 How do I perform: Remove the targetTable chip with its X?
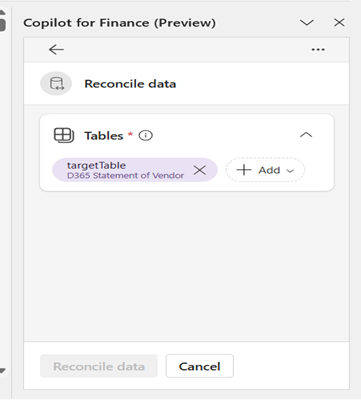tap(200, 170)
